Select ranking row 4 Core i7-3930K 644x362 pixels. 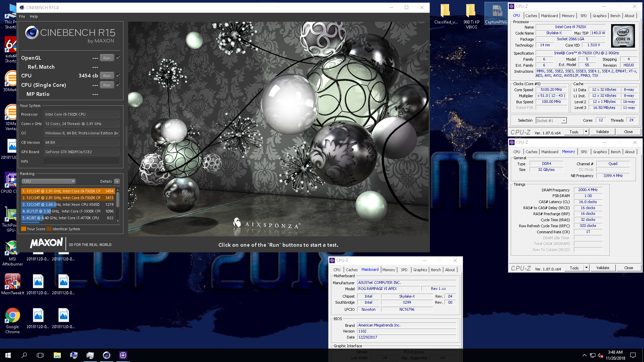68,211
